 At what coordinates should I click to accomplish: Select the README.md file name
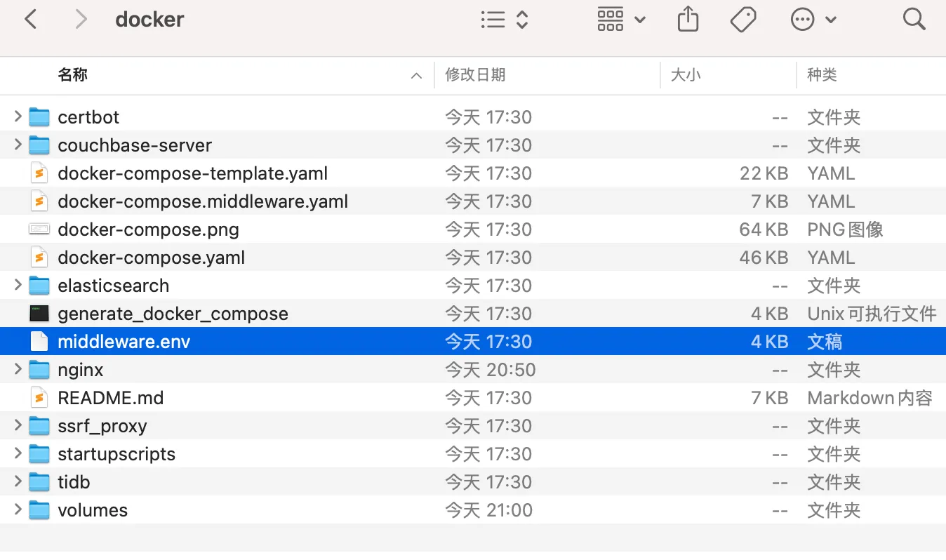110,398
